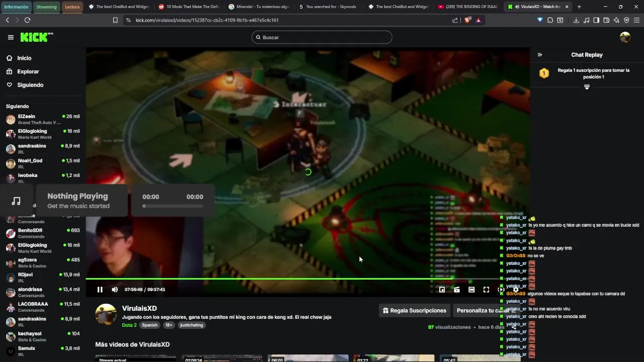Select the Spanish language tag
Image resolution: width=644 pixels, height=362 pixels.
coord(149,325)
